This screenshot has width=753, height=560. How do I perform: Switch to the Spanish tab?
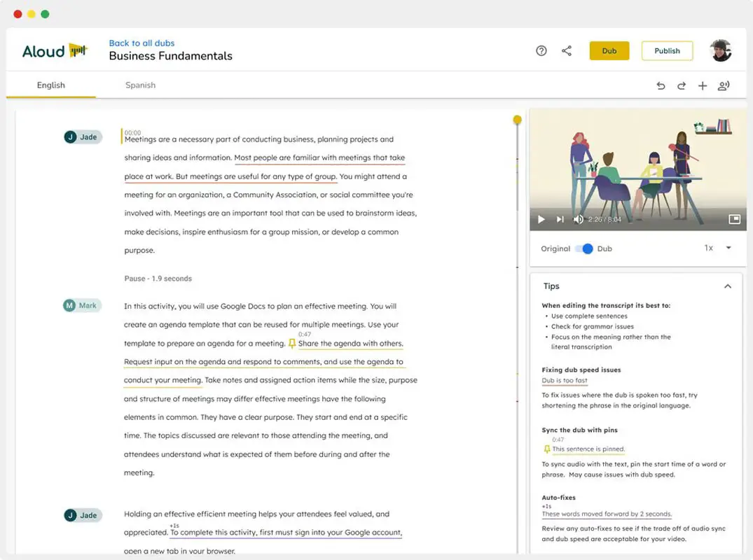point(140,85)
